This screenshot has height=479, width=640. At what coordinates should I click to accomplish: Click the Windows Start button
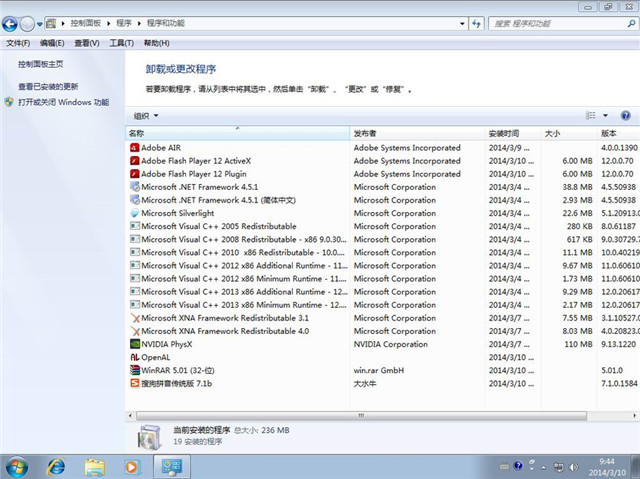coord(17,466)
